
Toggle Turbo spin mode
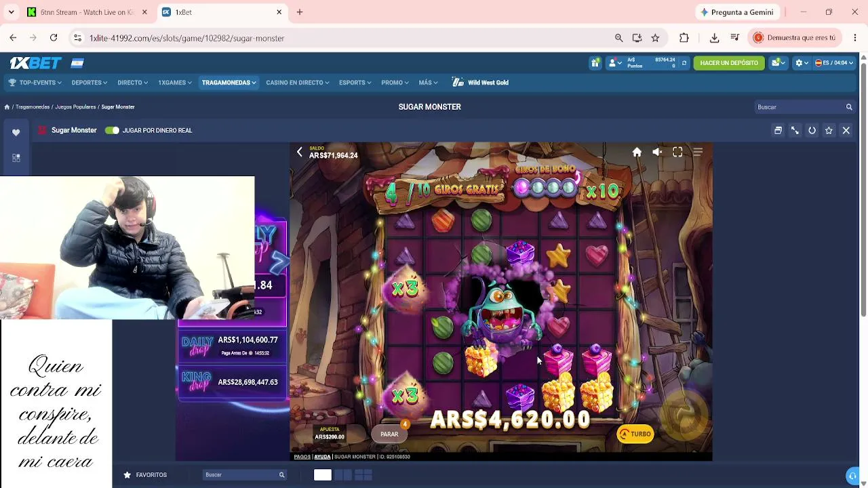coord(635,434)
